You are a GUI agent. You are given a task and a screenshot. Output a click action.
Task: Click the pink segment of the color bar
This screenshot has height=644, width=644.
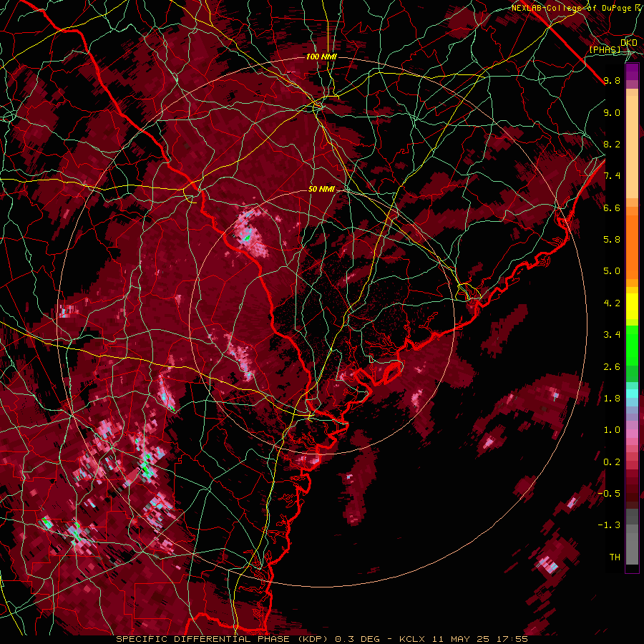point(632,434)
